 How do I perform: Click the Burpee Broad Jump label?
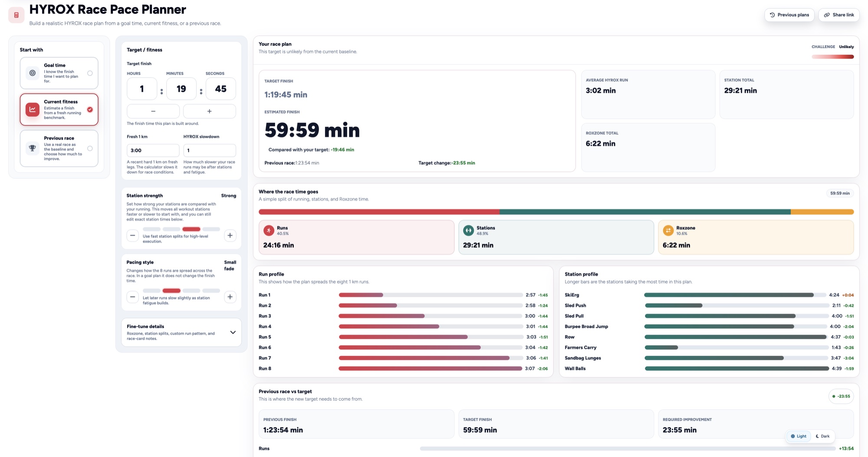pos(586,326)
